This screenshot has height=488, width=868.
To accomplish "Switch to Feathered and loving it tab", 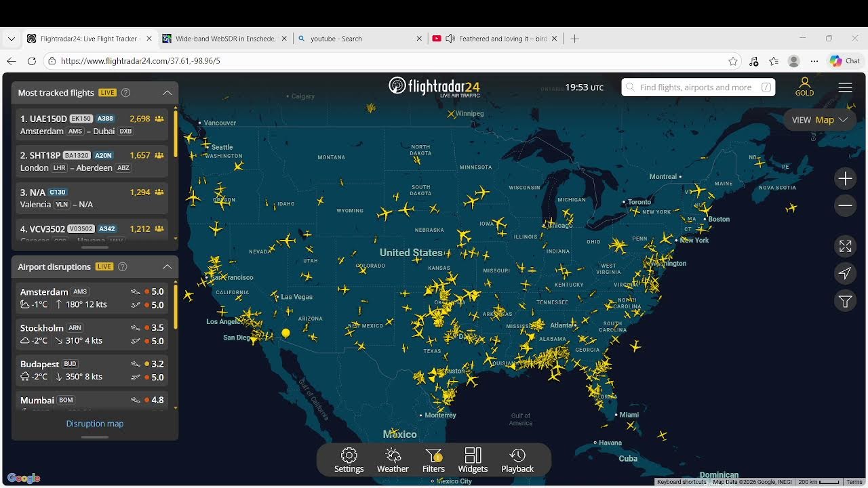I will point(495,39).
